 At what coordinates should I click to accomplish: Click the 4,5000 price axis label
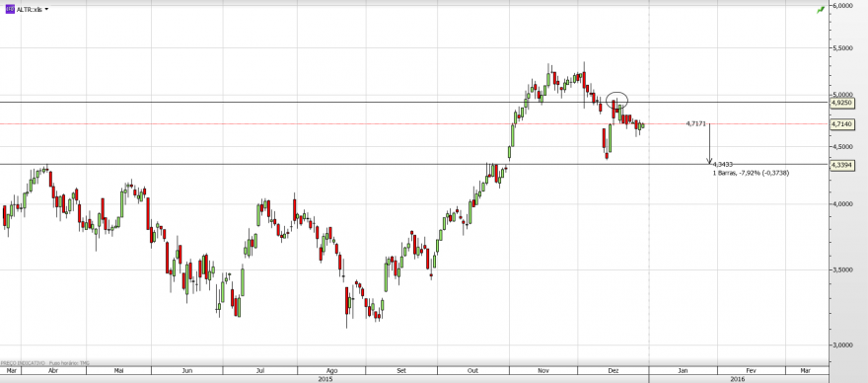[x=842, y=147]
